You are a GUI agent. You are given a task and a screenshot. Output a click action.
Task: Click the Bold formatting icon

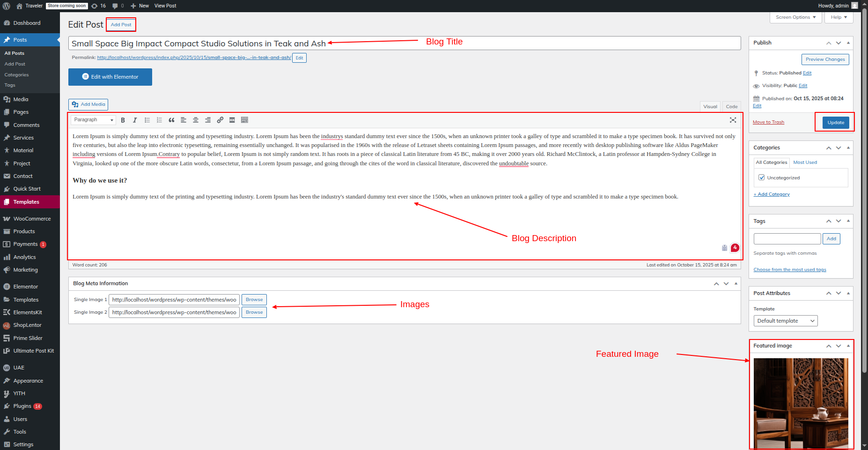[123, 120]
